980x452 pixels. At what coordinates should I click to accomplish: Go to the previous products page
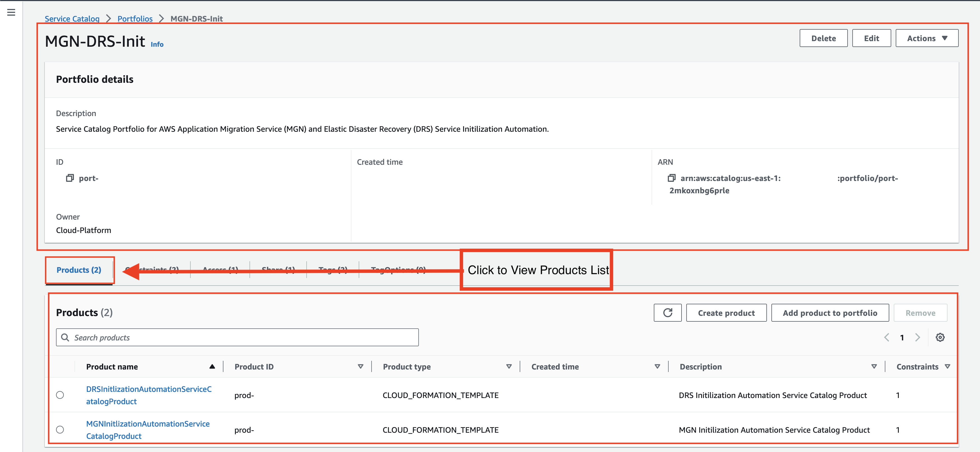(887, 337)
